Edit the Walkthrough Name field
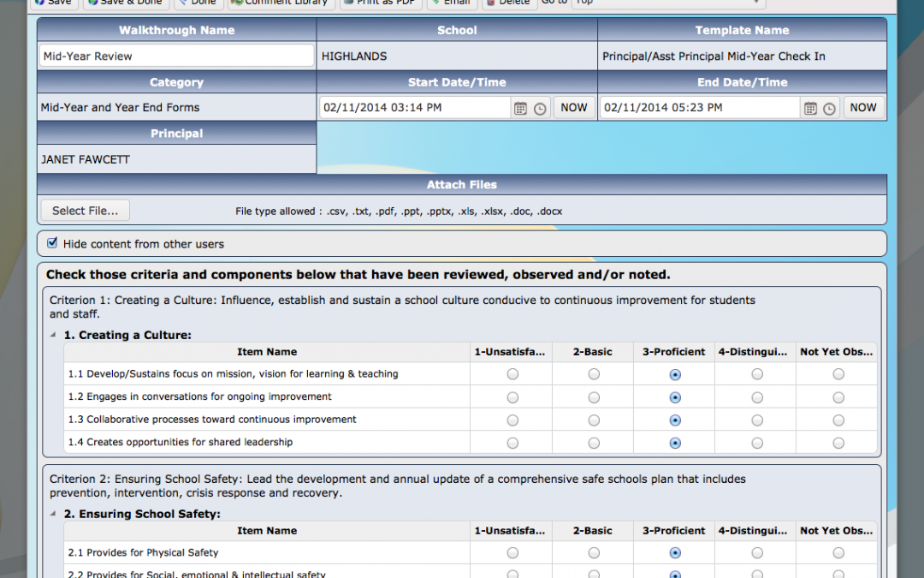 [x=176, y=56]
